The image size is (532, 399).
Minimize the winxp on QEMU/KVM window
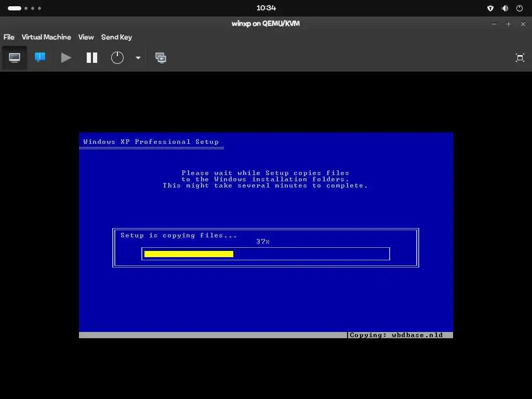494,24
